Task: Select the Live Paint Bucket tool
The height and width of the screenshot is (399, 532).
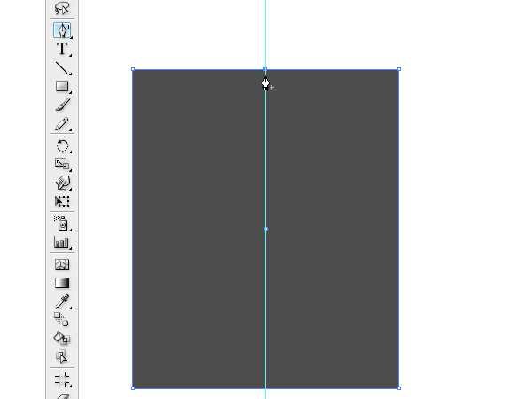Action: coord(62,338)
